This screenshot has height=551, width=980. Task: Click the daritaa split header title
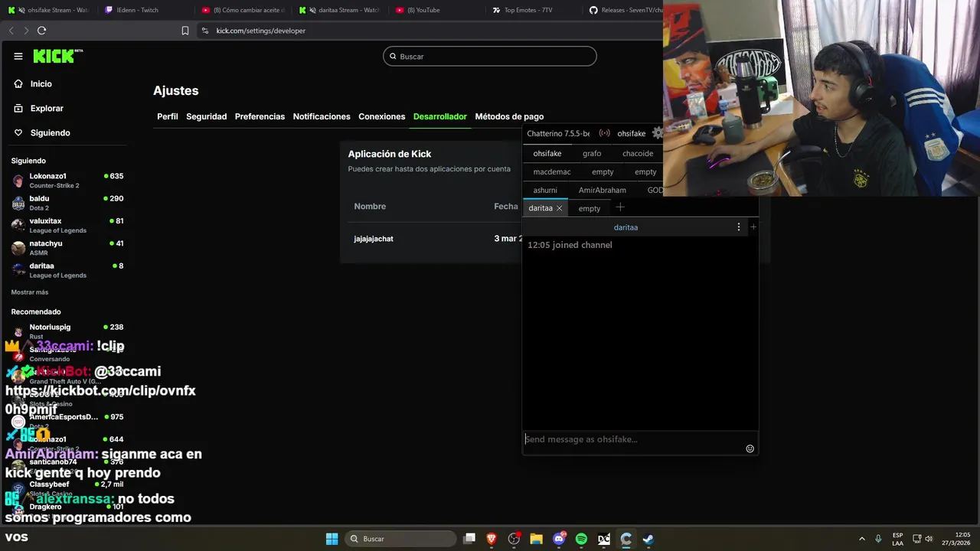point(626,227)
